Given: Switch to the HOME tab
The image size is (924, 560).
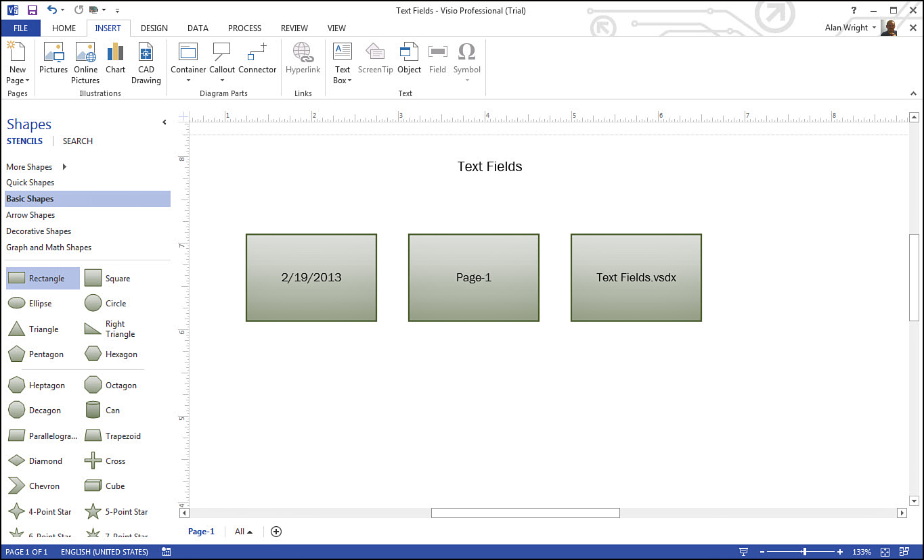Looking at the screenshot, I should coord(64,28).
